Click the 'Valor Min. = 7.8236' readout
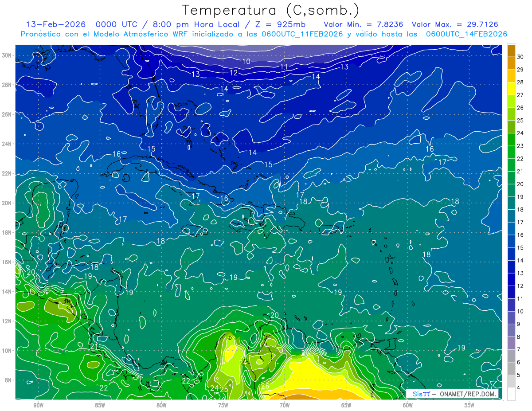Screen dimensions: 532x411 pyautogui.click(x=364, y=24)
